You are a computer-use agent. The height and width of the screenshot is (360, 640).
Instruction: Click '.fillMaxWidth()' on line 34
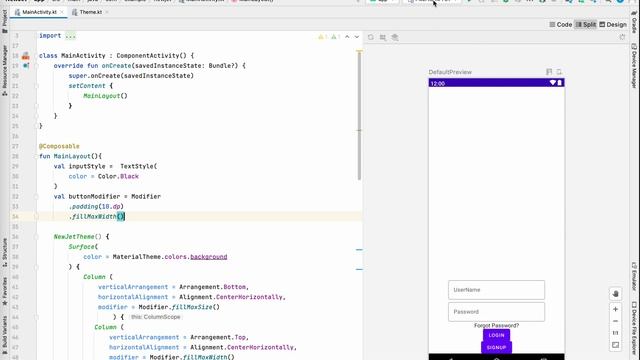coord(96,217)
